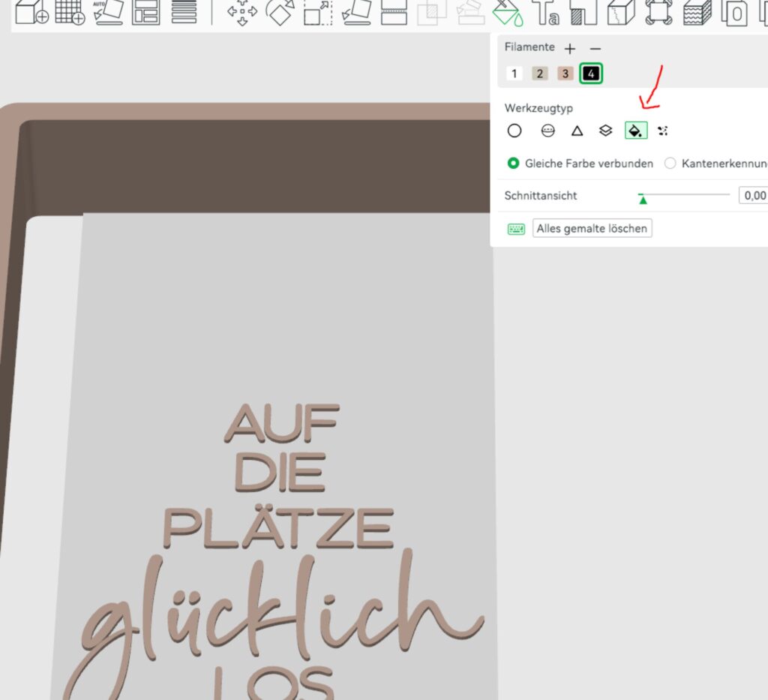Click the Alles gemalte löschen button
The height and width of the screenshot is (700, 768).
(592, 229)
